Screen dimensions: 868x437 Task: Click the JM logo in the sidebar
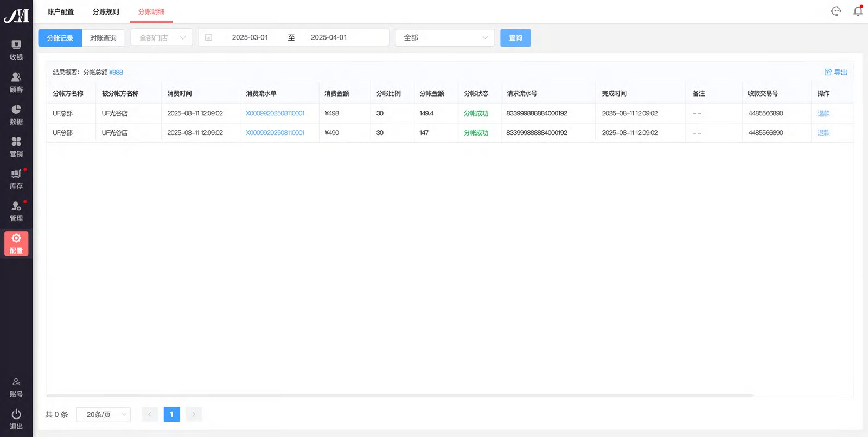tap(16, 16)
